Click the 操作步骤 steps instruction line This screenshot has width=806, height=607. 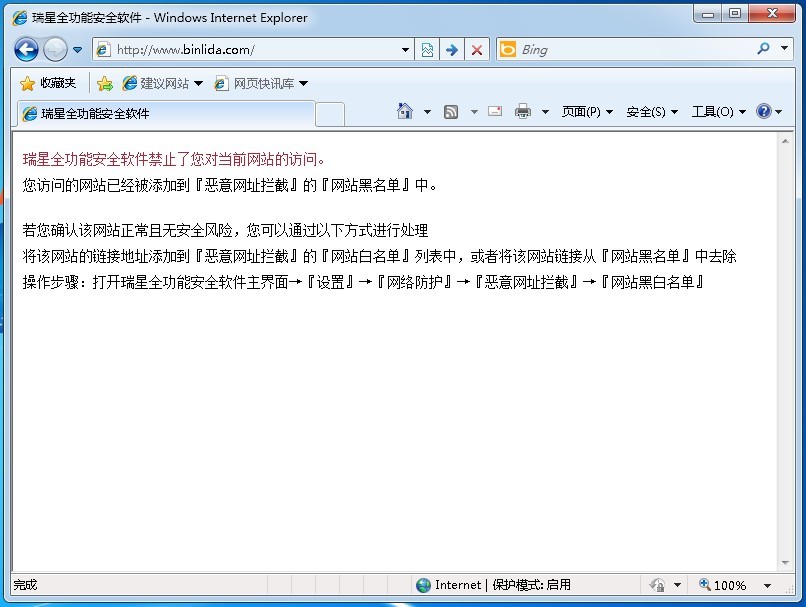[x=364, y=282]
